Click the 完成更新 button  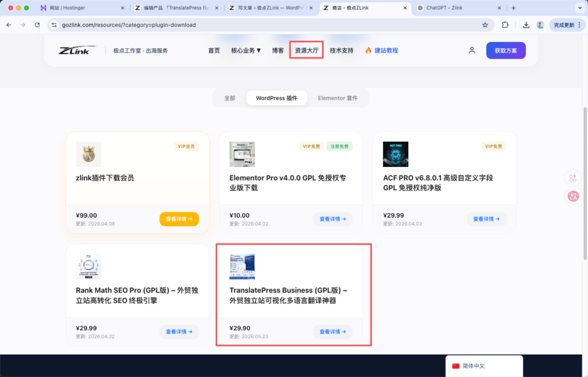coord(564,25)
